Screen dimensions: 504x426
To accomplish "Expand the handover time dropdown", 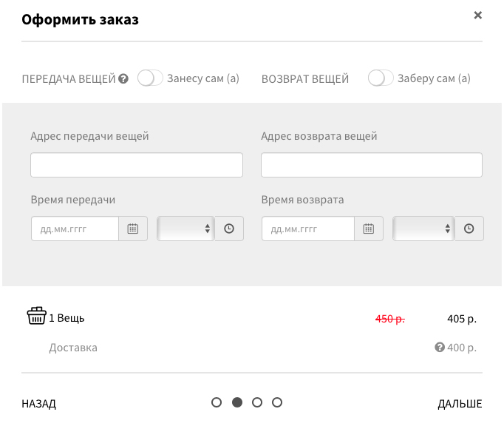I will coord(185,229).
